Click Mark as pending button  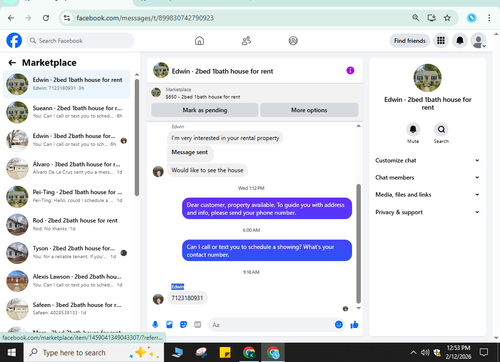coord(205,110)
